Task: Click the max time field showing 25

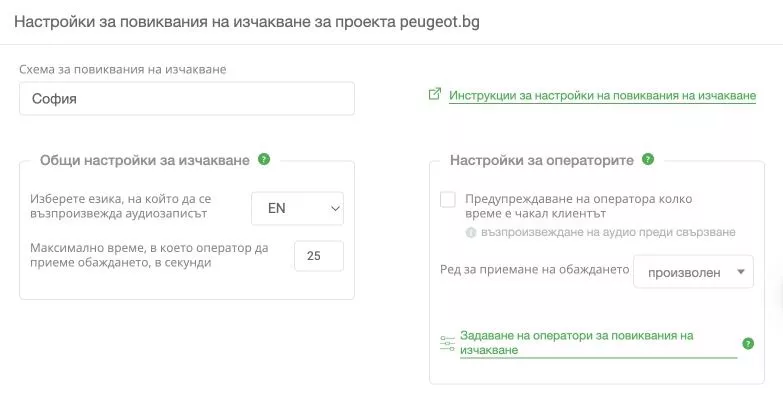Action: tap(319, 256)
